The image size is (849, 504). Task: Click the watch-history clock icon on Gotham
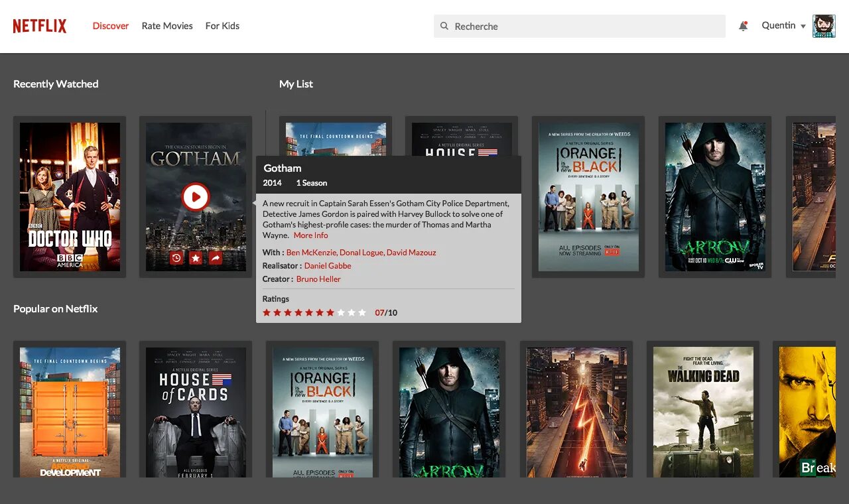point(176,258)
